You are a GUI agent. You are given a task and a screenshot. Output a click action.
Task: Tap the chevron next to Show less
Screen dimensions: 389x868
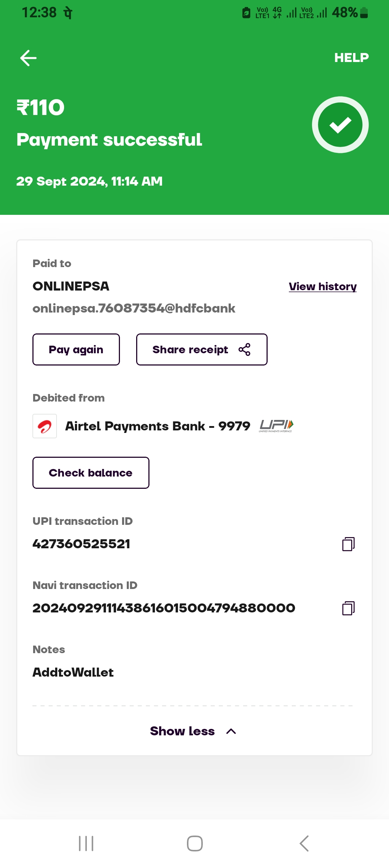(x=231, y=731)
